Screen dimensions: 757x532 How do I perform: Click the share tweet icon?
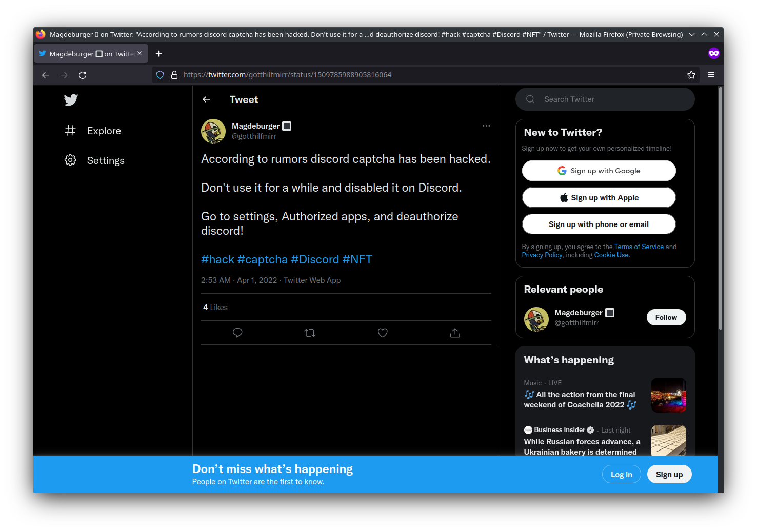tap(455, 333)
